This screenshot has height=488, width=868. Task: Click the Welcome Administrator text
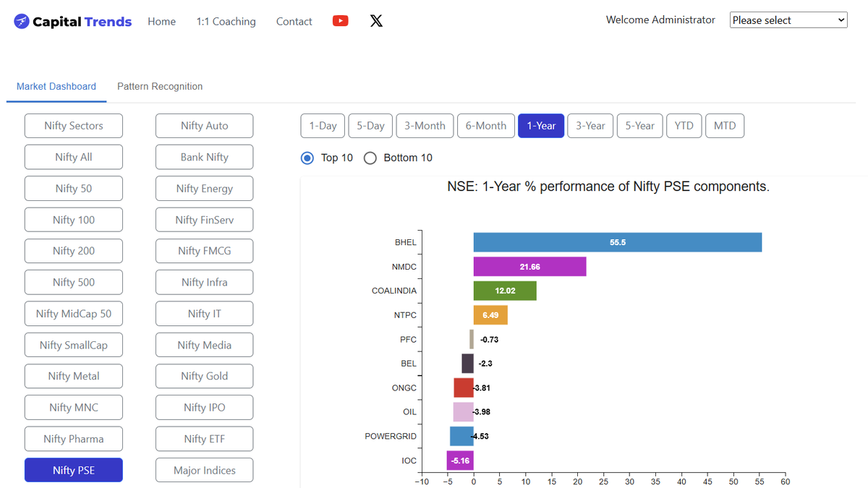click(x=660, y=20)
